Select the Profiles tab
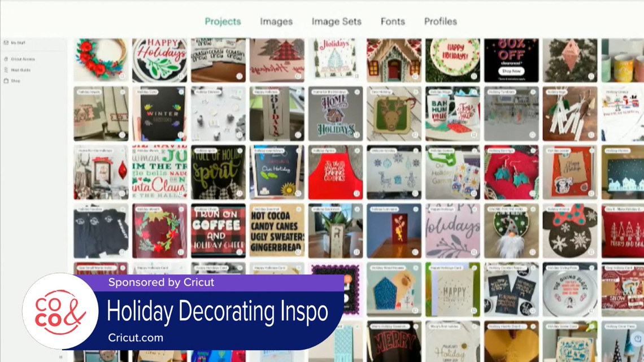This screenshot has height=362, width=644. tap(440, 21)
